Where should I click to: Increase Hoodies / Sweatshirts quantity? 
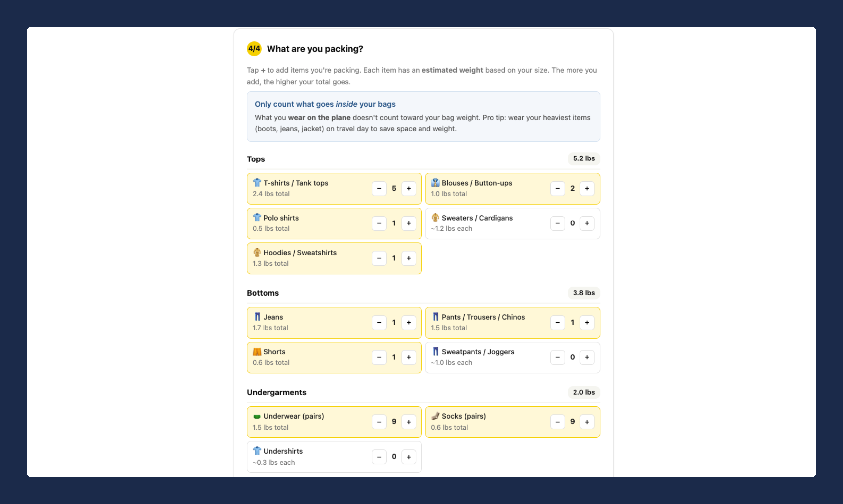tap(409, 258)
